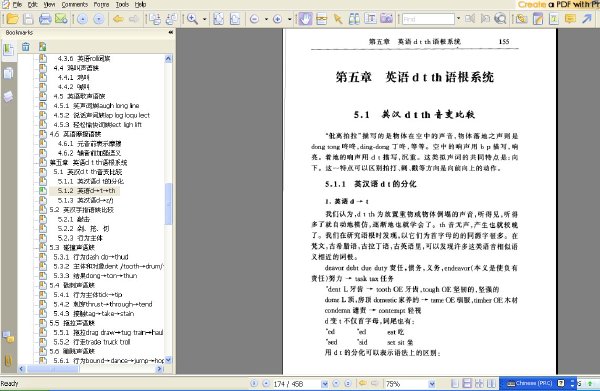Click the page number field showing 174 / 458
Image resolution: width=600 pixels, height=391 pixels.
pos(296,384)
